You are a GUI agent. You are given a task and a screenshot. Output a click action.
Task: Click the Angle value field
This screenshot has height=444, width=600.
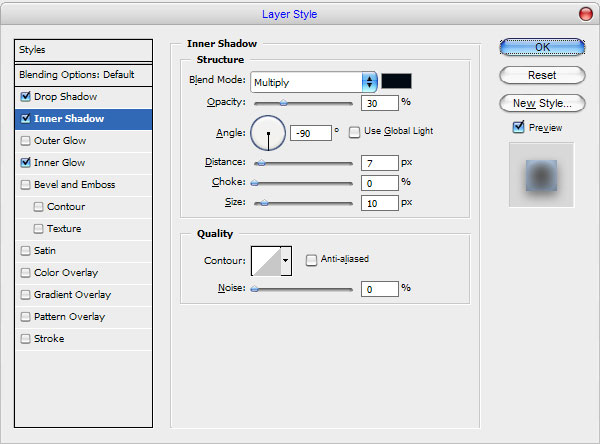pyautogui.click(x=311, y=133)
